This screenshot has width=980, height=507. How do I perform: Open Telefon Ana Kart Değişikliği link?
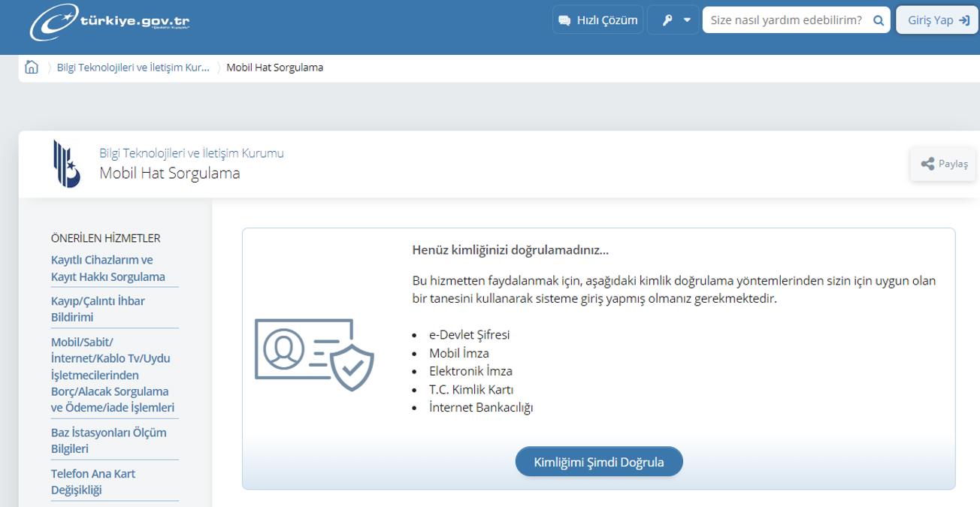coord(93,481)
